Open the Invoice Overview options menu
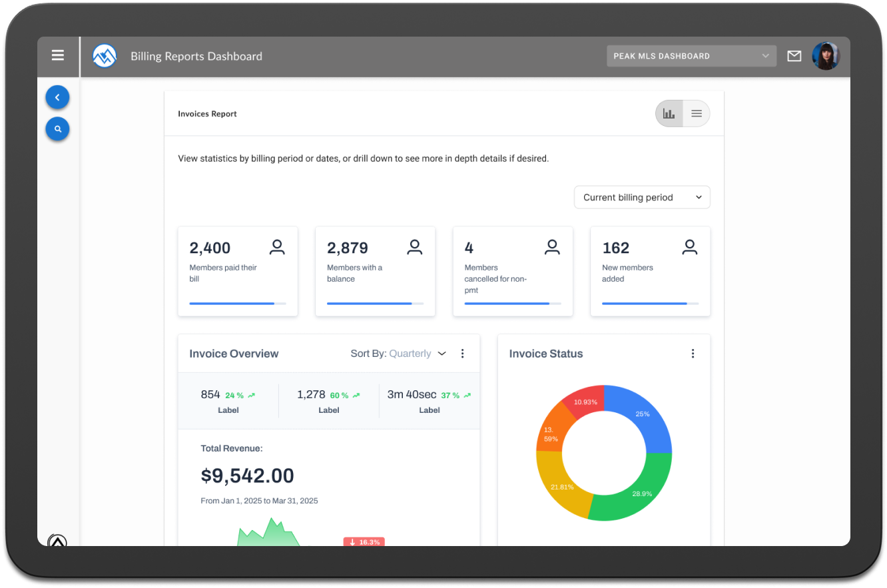The height and width of the screenshot is (588, 887). coord(462,353)
